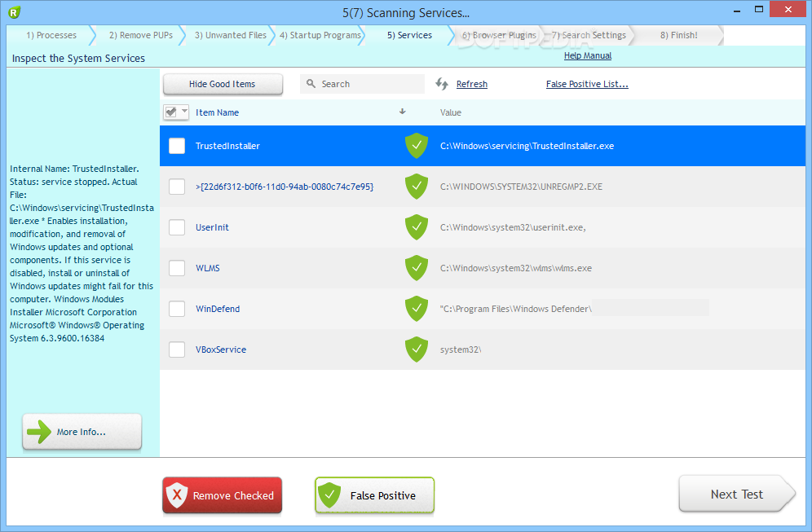Click the sort arrow in Item Name column
The height and width of the screenshot is (532, 812).
pyautogui.click(x=403, y=112)
